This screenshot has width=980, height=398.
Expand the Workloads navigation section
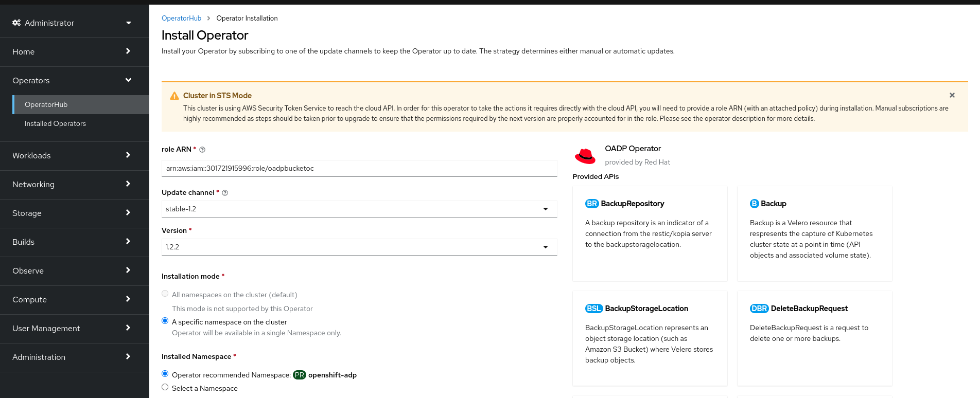tap(72, 155)
